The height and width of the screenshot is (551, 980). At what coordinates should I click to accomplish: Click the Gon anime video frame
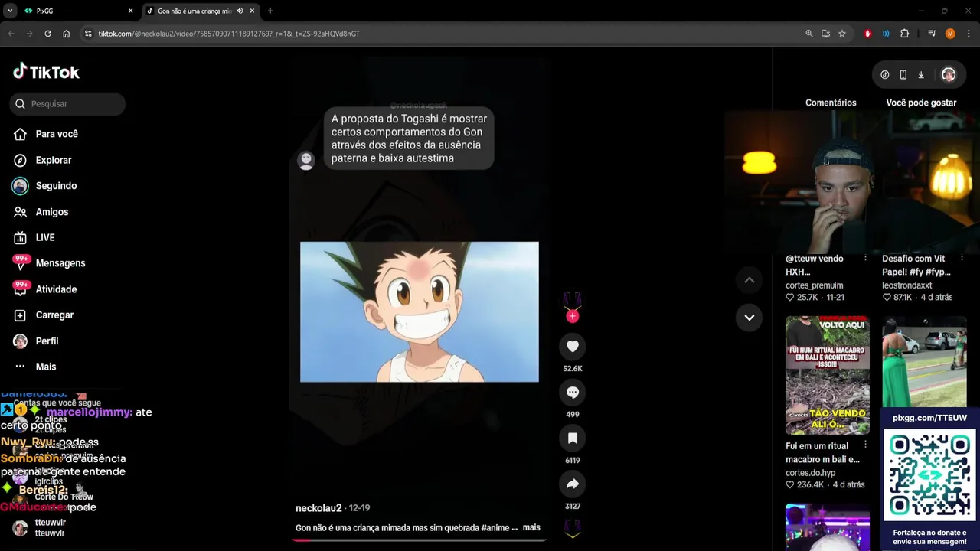point(420,311)
